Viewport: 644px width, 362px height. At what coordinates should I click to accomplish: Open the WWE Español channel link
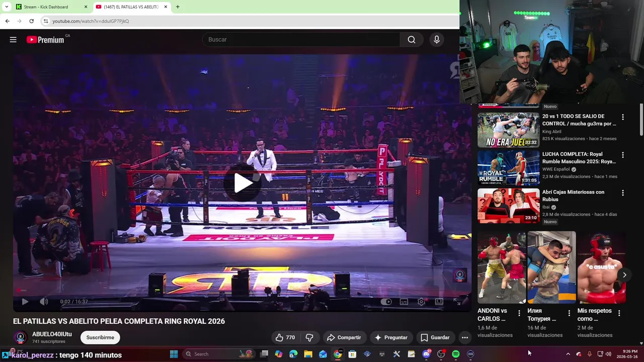(x=556, y=169)
